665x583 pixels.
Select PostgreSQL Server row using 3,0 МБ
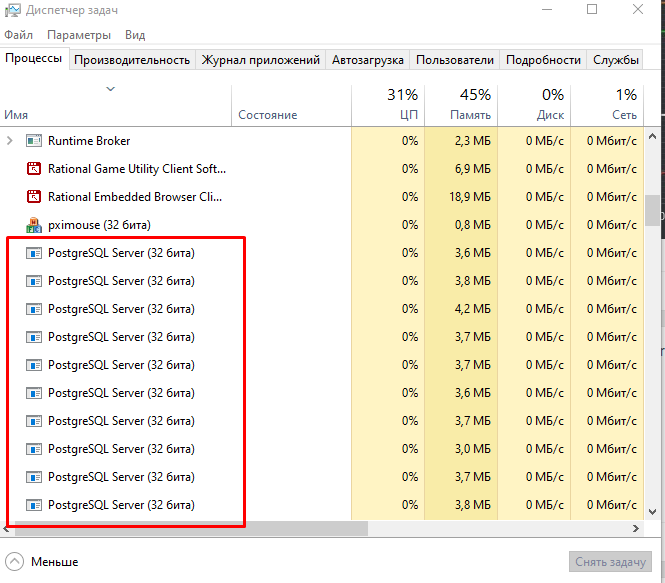click(321, 449)
